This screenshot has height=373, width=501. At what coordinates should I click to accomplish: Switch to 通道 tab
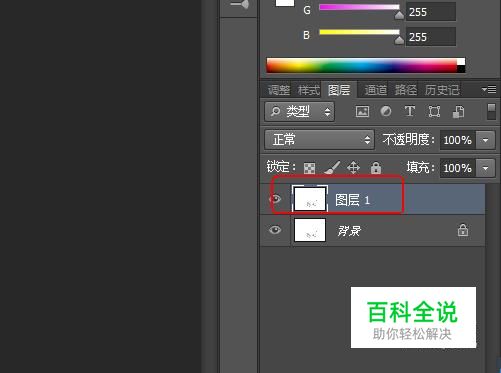[375, 90]
